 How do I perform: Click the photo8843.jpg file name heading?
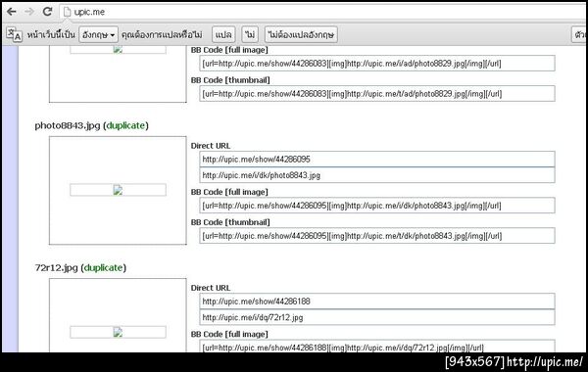(x=68, y=125)
